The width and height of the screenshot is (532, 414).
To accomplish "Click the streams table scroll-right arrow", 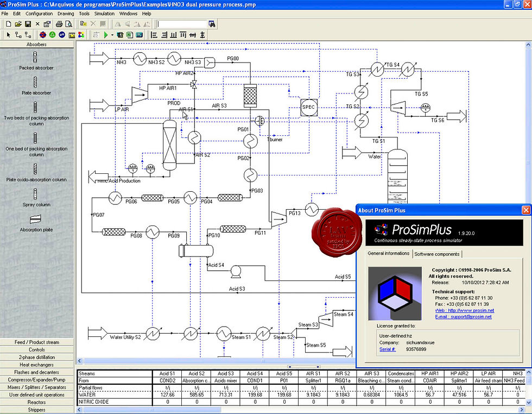I will click(x=522, y=410).
